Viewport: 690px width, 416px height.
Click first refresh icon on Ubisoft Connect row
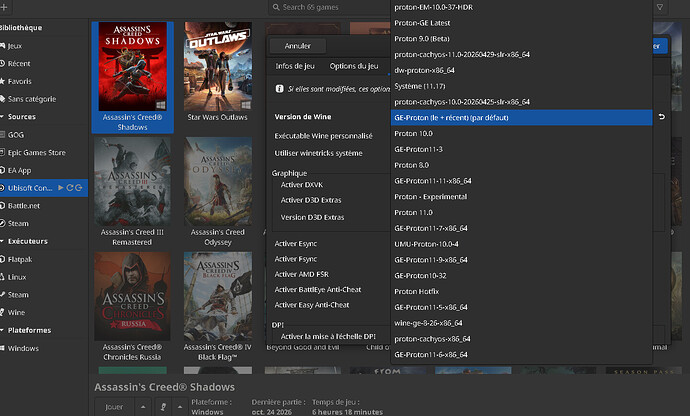pyautogui.click(x=70, y=188)
